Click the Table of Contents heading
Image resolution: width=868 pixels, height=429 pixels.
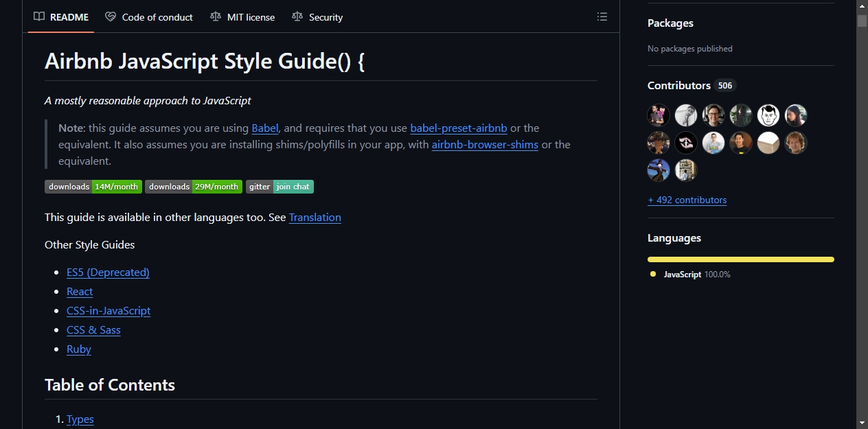tap(110, 385)
